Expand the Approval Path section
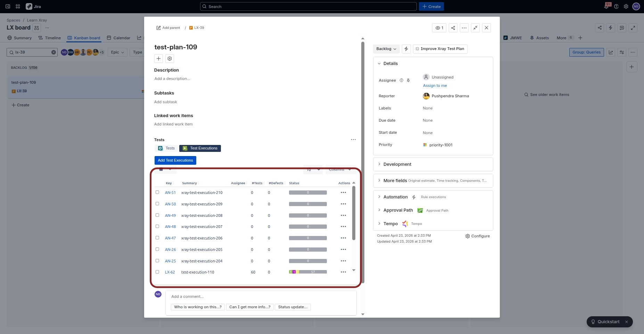 (379, 210)
